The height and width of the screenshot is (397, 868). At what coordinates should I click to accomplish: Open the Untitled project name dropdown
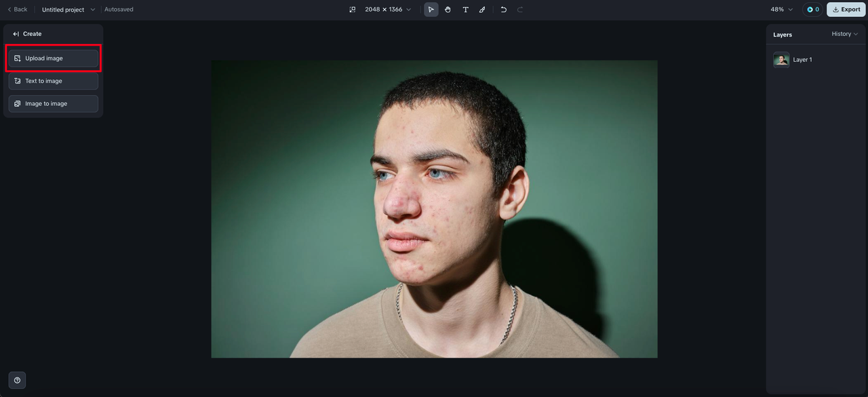[68, 10]
